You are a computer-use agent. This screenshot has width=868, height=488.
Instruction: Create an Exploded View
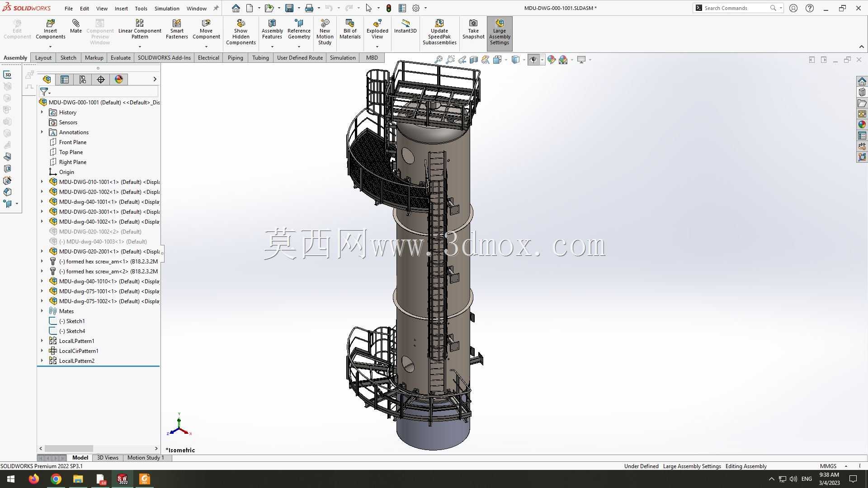(x=377, y=30)
